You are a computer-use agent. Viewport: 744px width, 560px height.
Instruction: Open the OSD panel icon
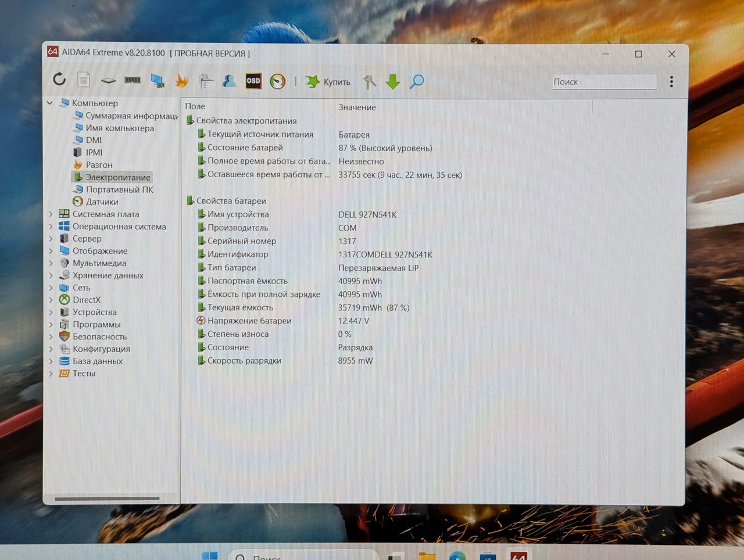(x=253, y=81)
